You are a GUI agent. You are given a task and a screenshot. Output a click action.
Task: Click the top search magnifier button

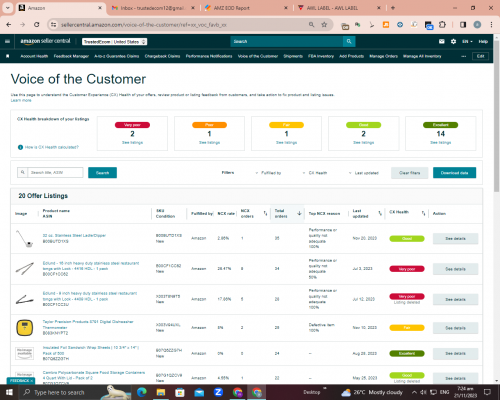pyautogui.click(x=349, y=41)
